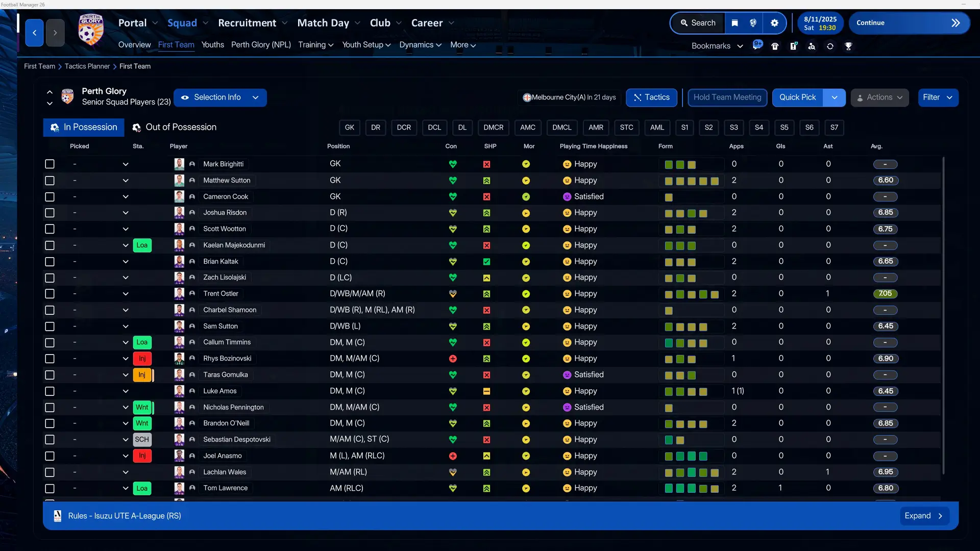Open the Filter dropdown
The height and width of the screenshot is (551, 980).
pyautogui.click(x=938, y=97)
